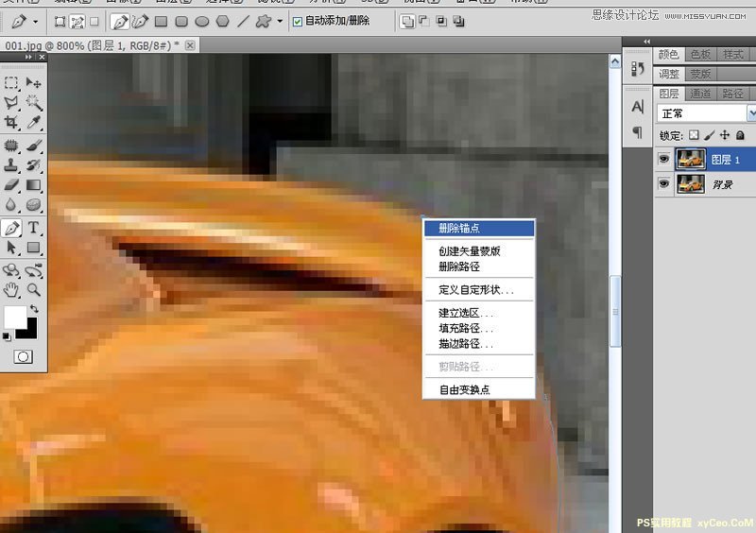756x533 pixels.
Task: Switch to the 路径 tab
Action: (733, 94)
